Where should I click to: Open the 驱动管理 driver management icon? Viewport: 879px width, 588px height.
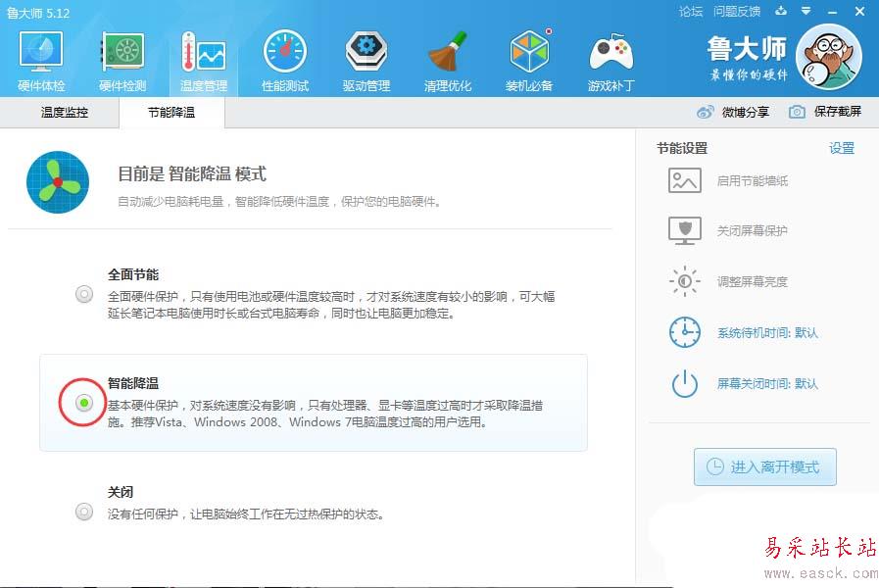point(366,52)
